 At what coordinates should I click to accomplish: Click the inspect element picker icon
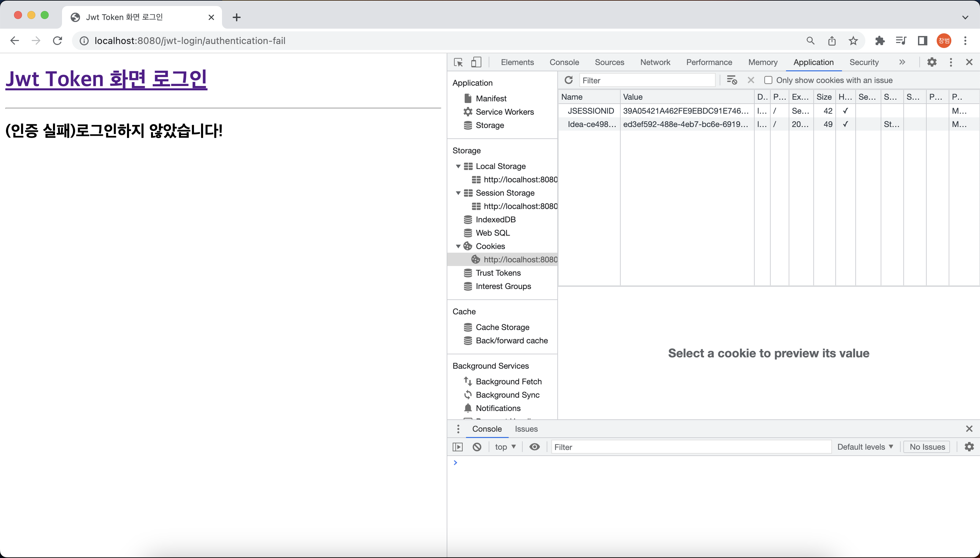(458, 62)
